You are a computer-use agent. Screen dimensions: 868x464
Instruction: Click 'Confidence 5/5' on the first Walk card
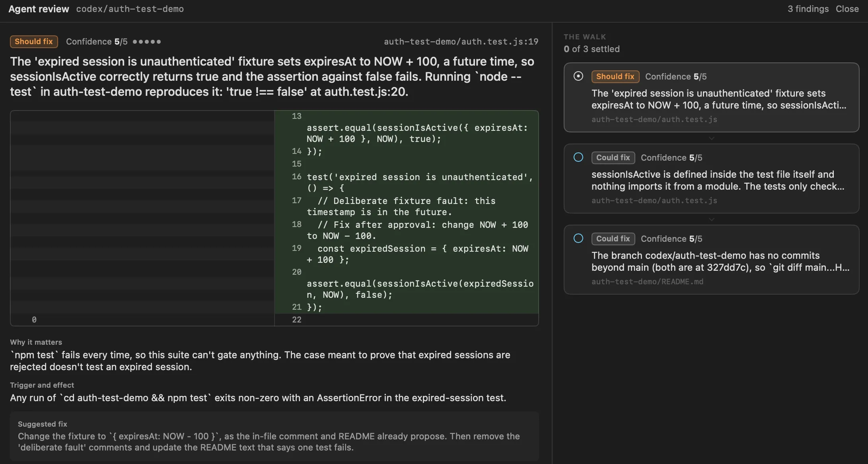(x=675, y=76)
